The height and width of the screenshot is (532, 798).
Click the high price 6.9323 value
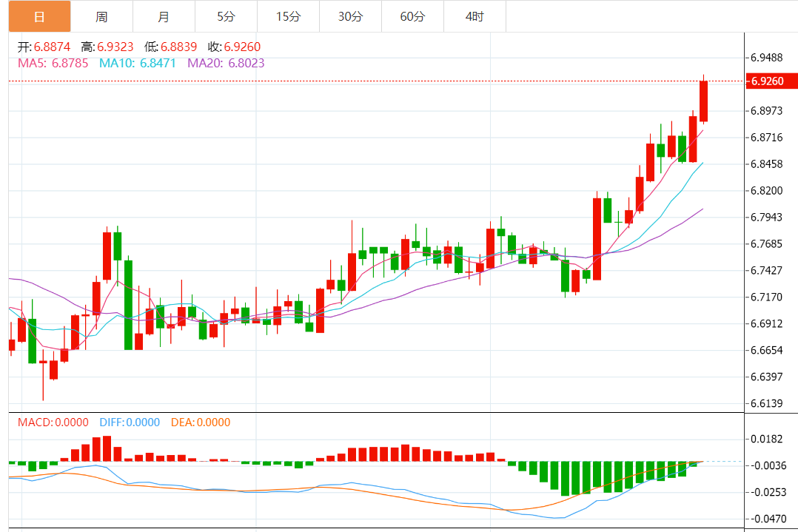[115, 47]
